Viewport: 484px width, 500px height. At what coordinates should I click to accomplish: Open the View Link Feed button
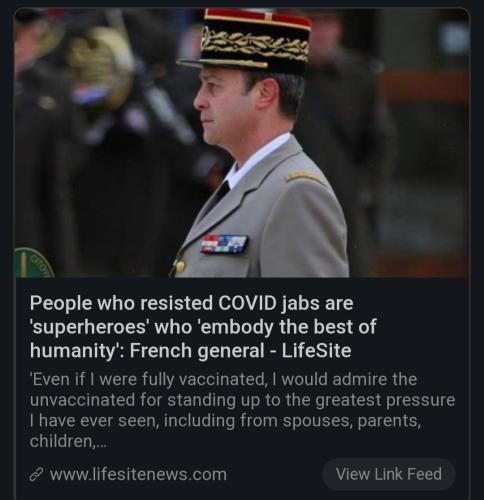(388, 474)
